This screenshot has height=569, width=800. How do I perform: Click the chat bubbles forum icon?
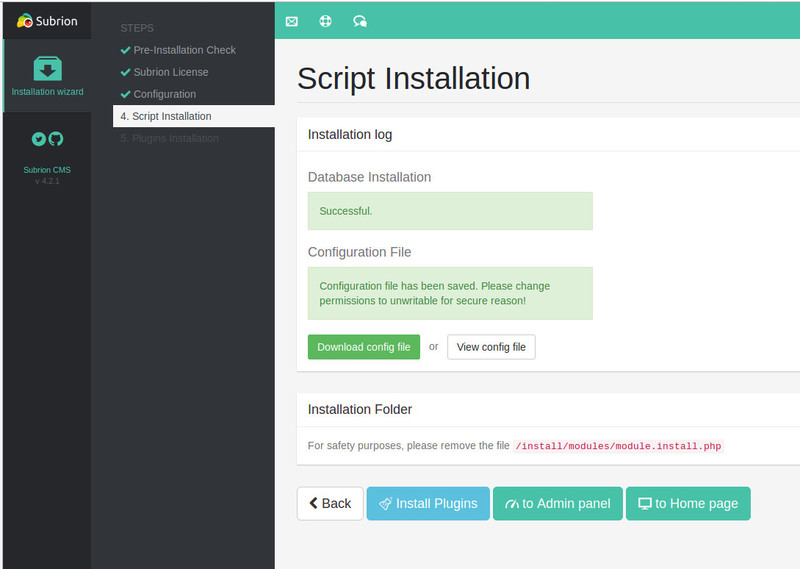click(x=360, y=21)
